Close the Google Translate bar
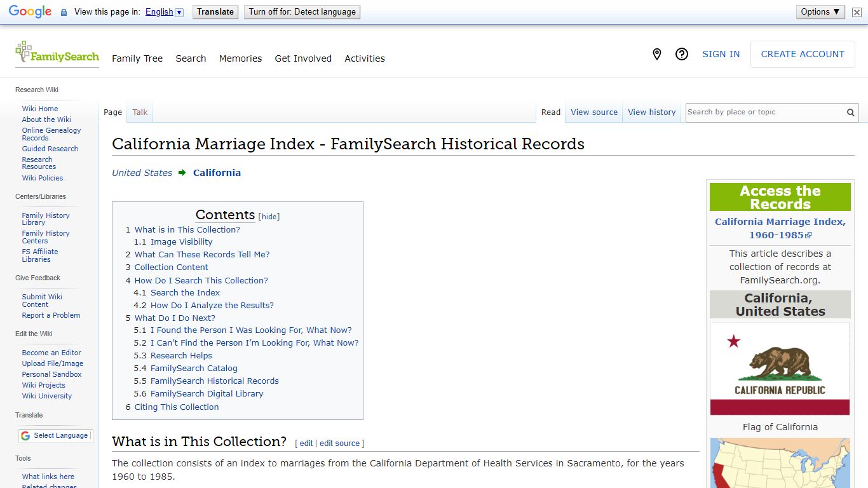 857,12
